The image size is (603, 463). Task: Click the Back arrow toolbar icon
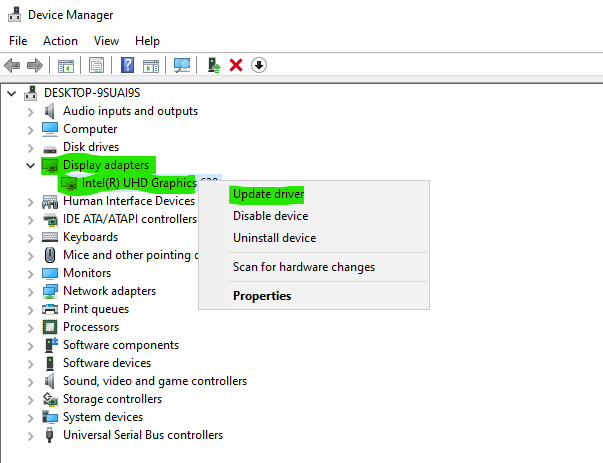(x=12, y=65)
